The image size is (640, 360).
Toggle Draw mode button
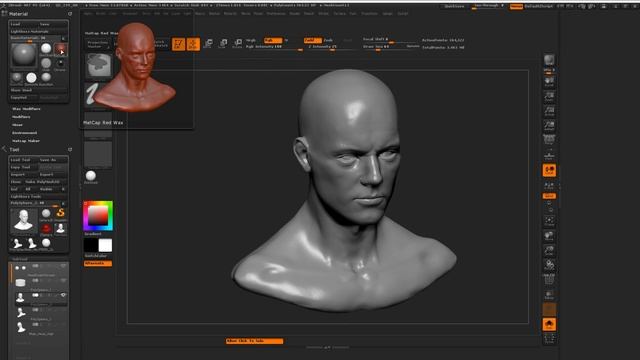(193, 44)
